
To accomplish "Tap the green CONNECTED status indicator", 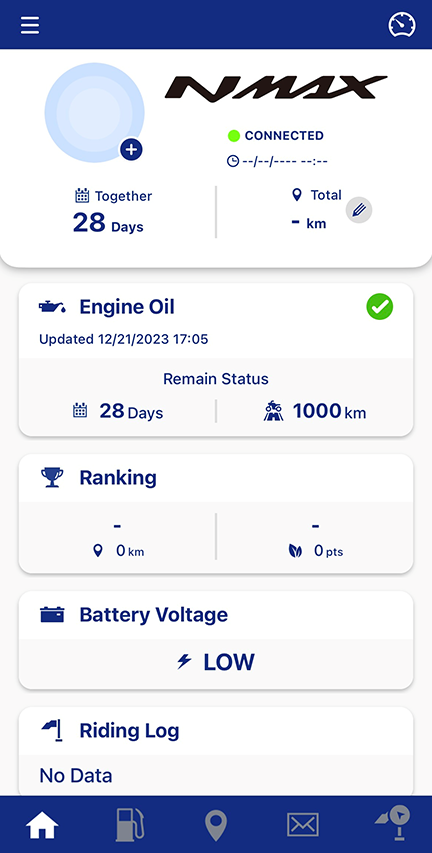I will click(276, 135).
